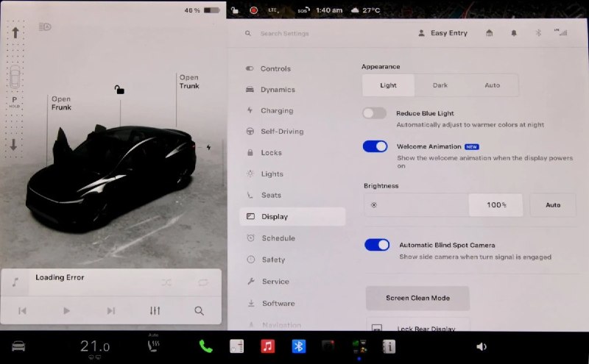Tap the P park gear indicator
This screenshot has width=589, height=364.
pyautogui.click(x=14, y=101)
